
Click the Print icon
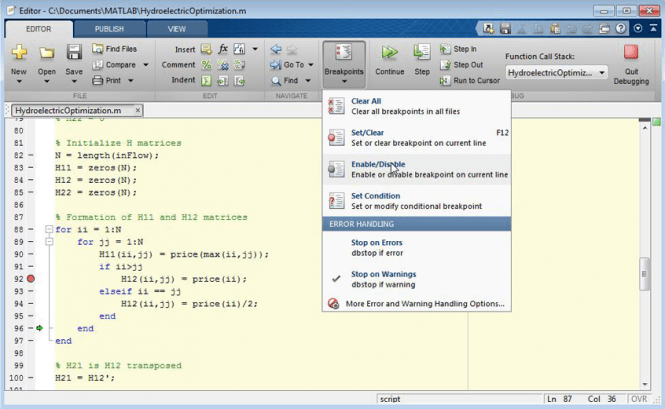tap(98, 80)
